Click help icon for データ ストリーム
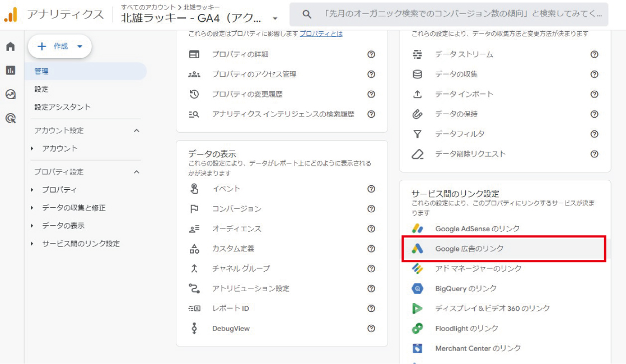 595,54
